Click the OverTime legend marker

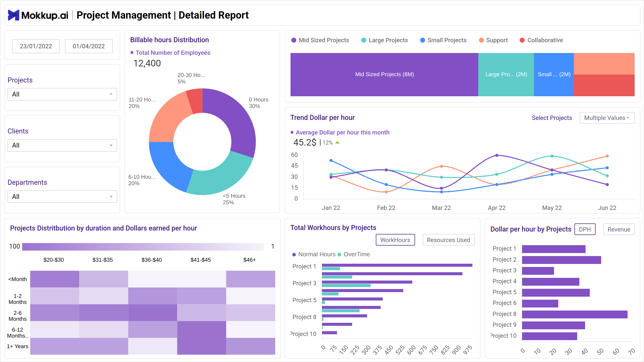coord(339,254)
